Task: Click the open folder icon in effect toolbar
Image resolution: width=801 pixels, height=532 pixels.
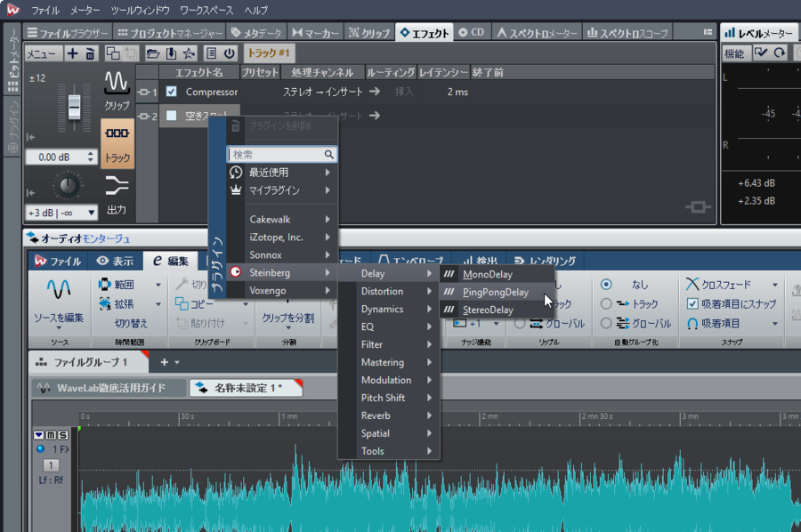Action: tap(153, 53)
